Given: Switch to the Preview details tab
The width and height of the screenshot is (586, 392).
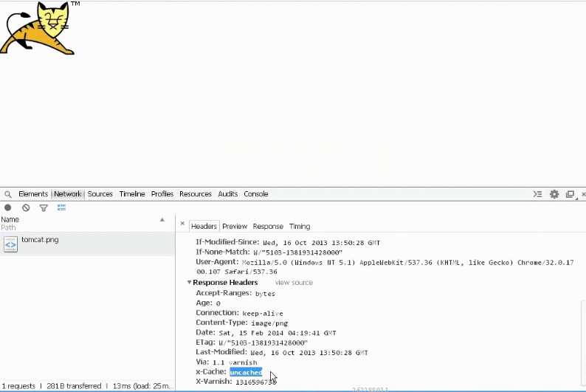Looking at the screenshot, I should coord(235,227).
